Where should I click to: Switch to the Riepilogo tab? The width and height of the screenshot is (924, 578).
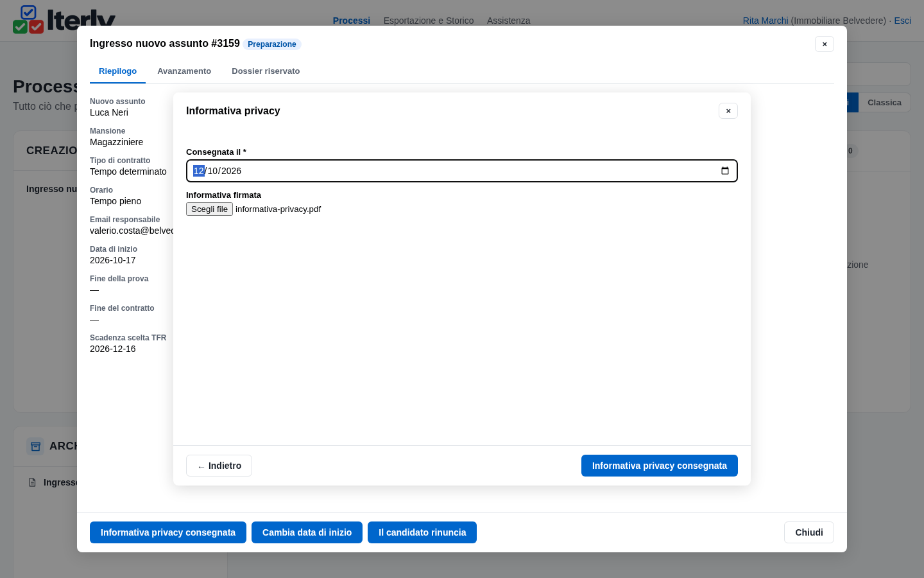click(117, 71)
